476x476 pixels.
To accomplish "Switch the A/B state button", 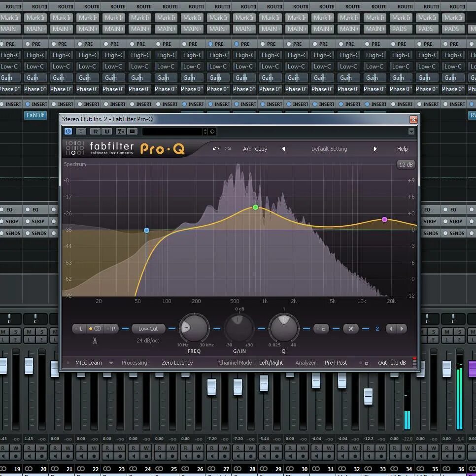I will (x=247, y=149).
